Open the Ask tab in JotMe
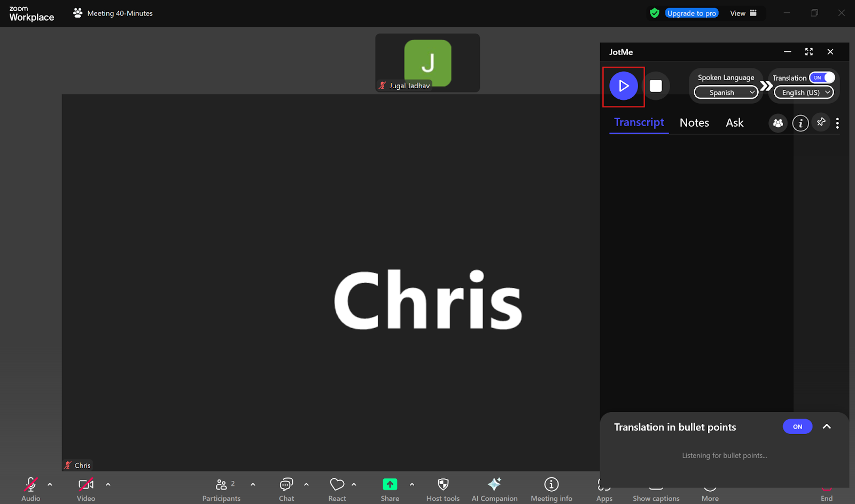 click(x=734, y=123)
